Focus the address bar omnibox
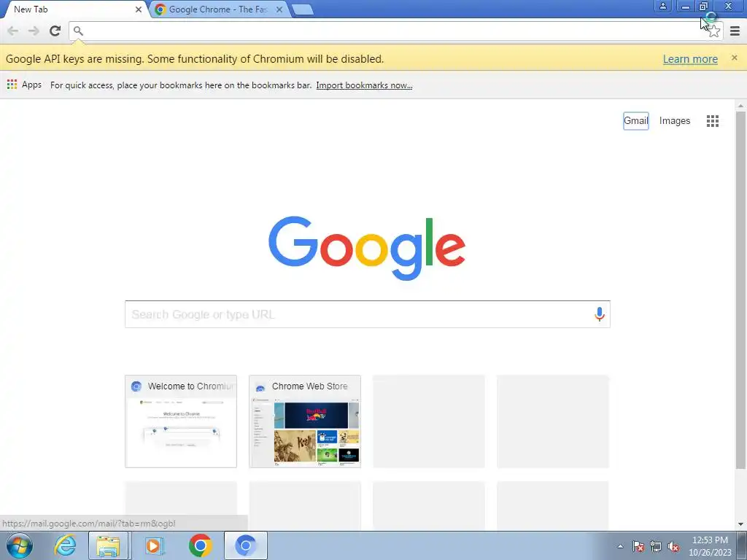This screenshot has width=747, height=560. [395, 31]
